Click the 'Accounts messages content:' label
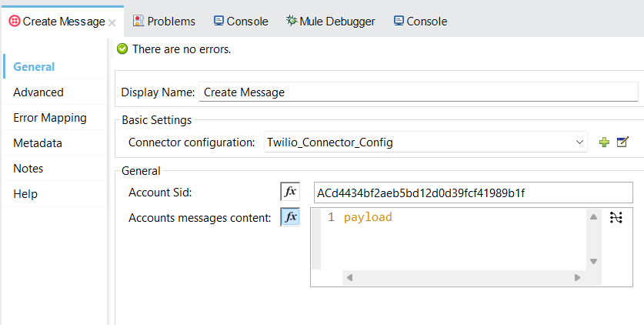This screenshot has width=644, height=325. pos(199,218)
